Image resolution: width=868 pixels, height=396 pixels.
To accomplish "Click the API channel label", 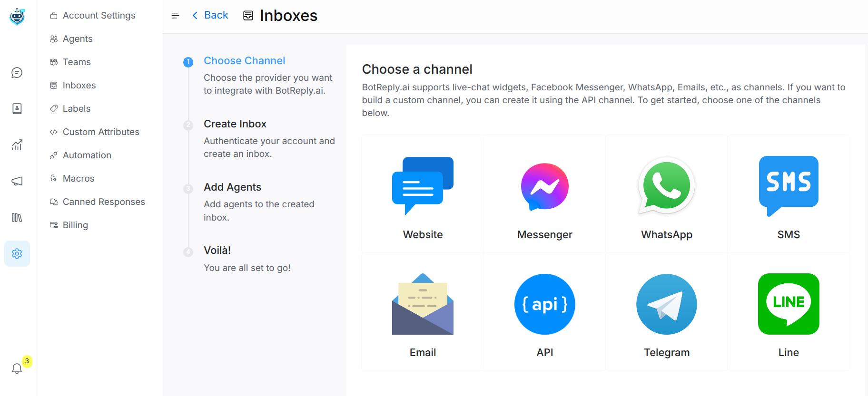I will (x=545, y=352).
